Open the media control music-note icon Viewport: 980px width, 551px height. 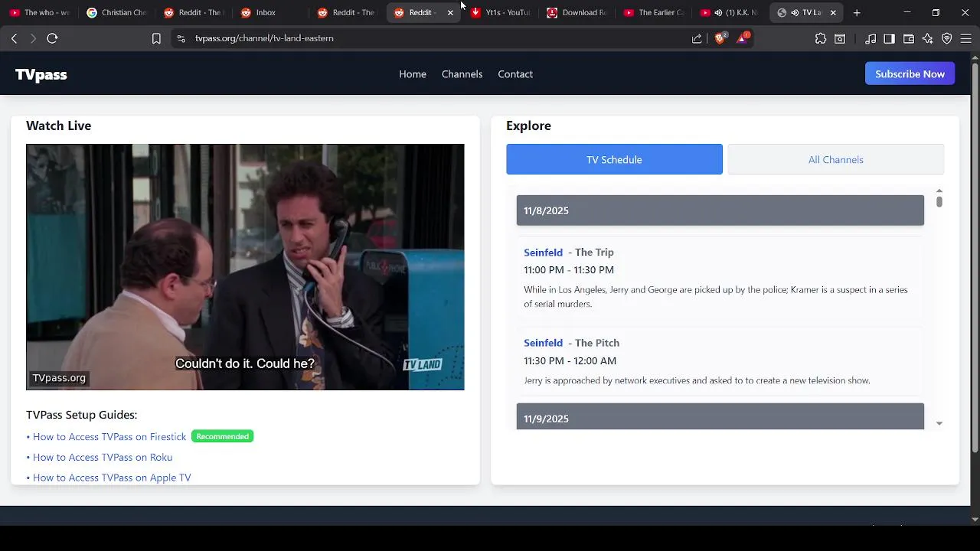[x=871, y=38]
